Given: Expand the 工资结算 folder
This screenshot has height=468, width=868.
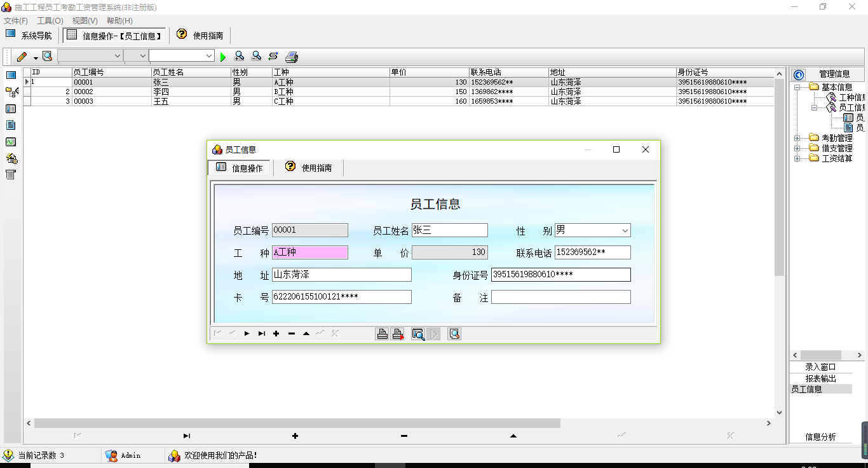Looking at the screenshot, I should [797, 158].
